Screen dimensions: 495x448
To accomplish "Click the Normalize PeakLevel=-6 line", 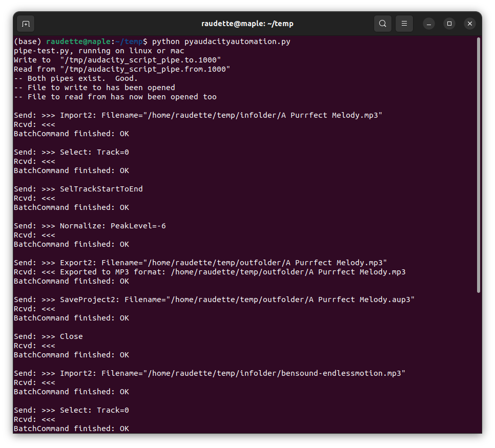I will point(90,226).
